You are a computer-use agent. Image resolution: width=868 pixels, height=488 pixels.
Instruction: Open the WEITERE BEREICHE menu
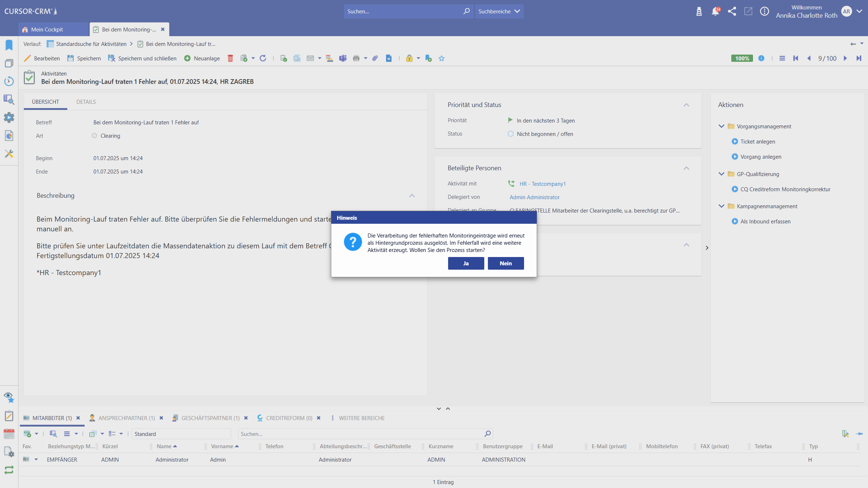[358, 418]
